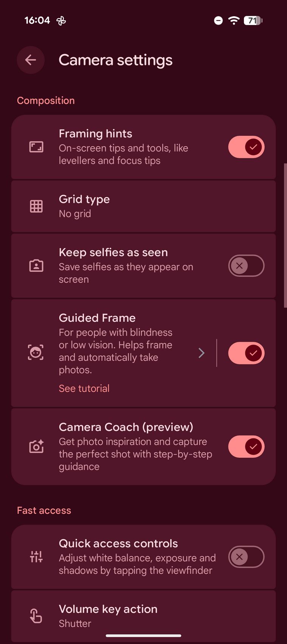Enable Keep selfies as seen switch
Screen dimensions: 287x644
(246, 266)
